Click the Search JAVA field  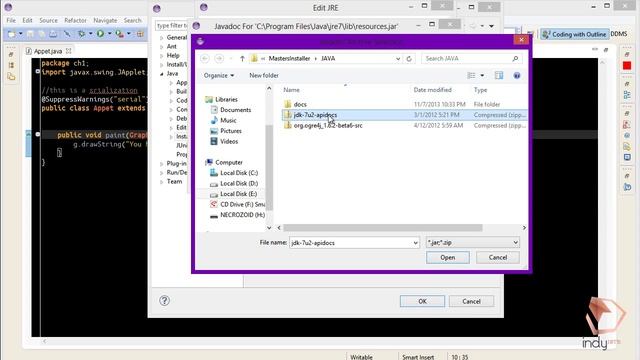tap(467, 58)
